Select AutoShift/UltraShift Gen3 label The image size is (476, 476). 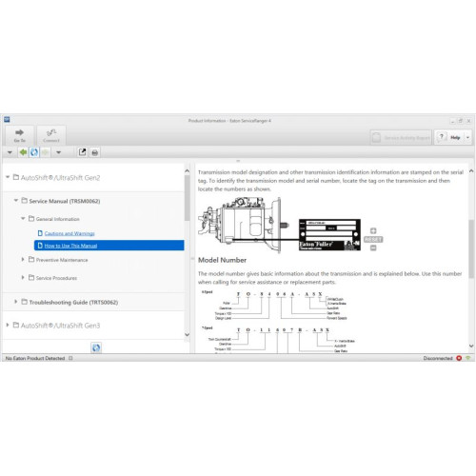[x=60, y=326]
